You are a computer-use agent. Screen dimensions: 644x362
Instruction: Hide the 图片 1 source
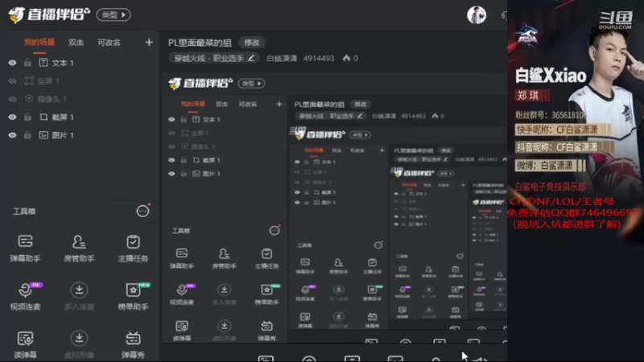pyautogui.click(x=12, y=135)
